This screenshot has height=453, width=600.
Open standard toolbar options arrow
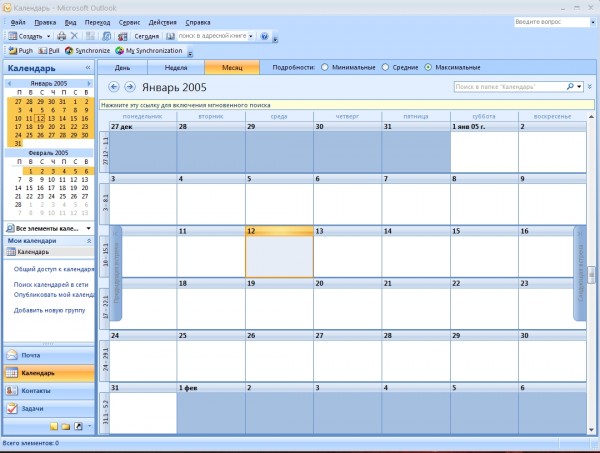click(x=275, y=39)
